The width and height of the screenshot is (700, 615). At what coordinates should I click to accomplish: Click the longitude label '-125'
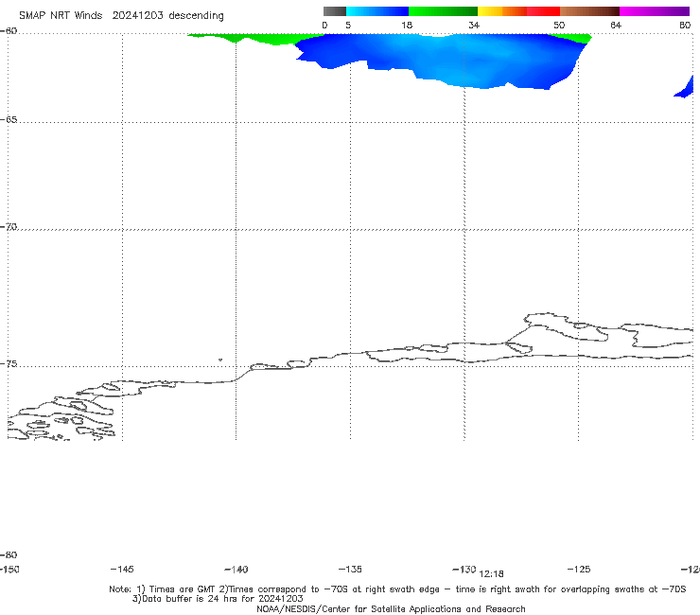579,569
